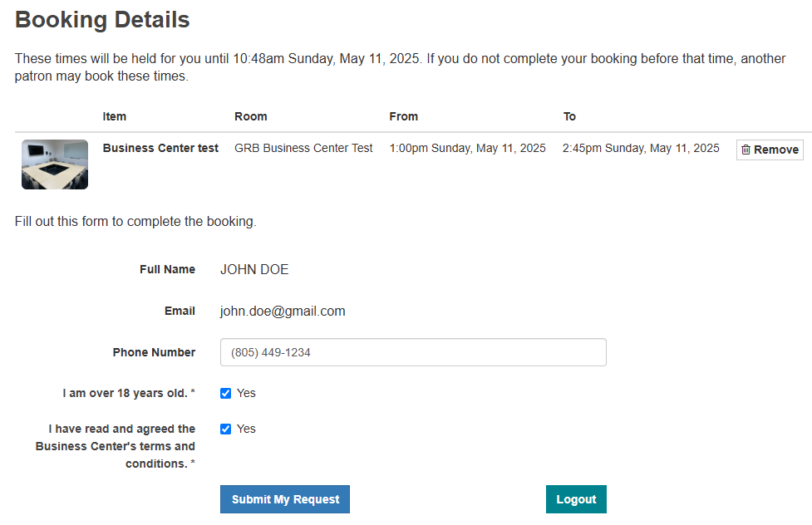Click the Booking Details heading
This screenshot has height=525, width=812.
pos(102,20)
